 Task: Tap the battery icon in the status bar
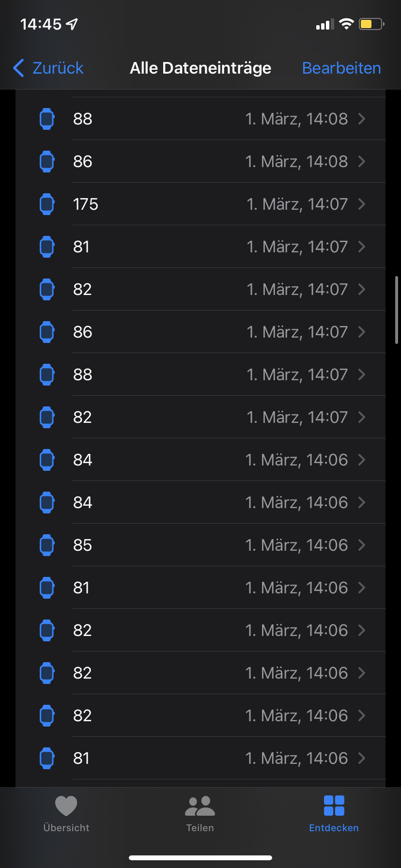[371, 24]
